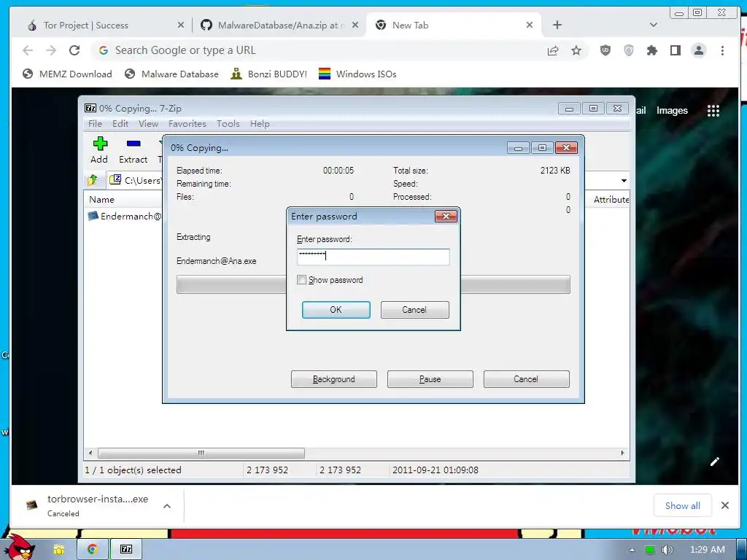Click Show all downloads button
This screenshot has height=560, width=747.
pos(682,506)
